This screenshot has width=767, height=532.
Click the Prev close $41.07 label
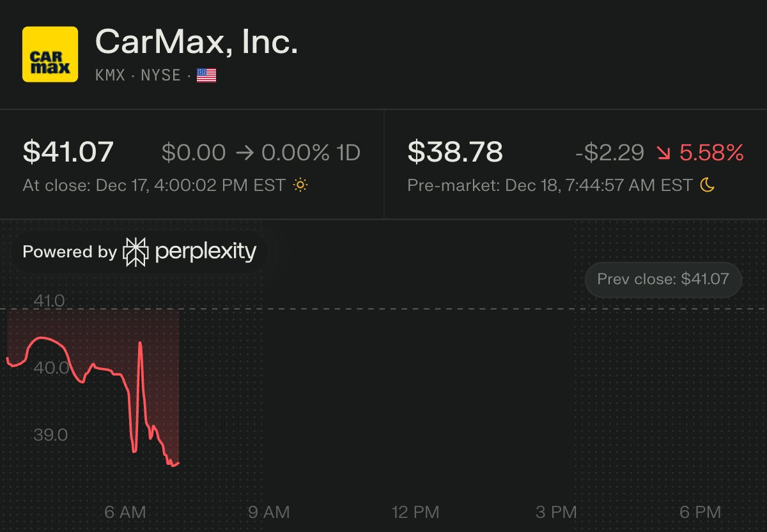click(x=663, y=279)
